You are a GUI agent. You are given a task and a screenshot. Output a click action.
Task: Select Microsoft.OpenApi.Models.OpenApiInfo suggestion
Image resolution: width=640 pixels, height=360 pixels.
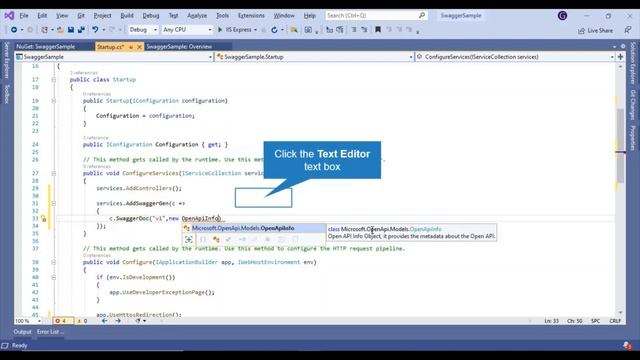click(254, 228)
